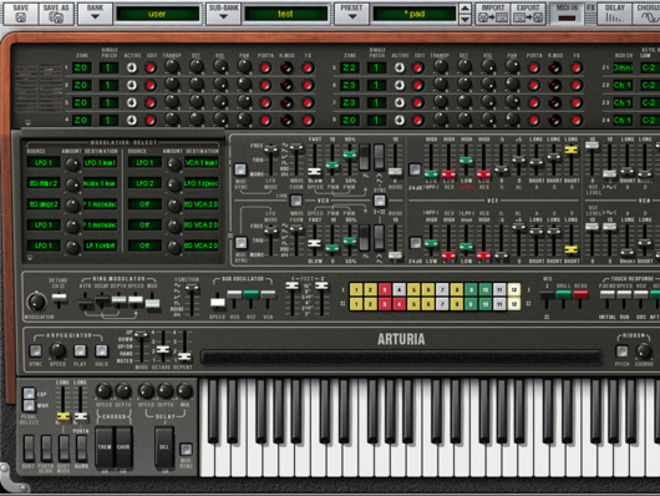The image size is (660, 496).
Task: Toggle Porta LED for voice row 3
Action: (x=265, y=103)
